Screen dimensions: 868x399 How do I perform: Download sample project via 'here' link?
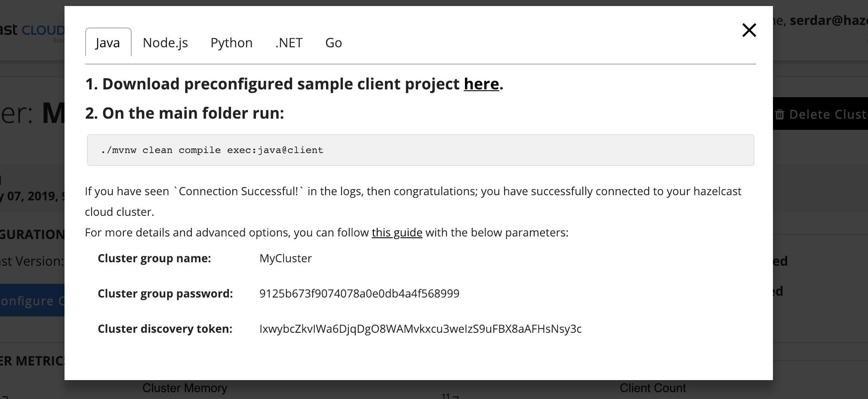[481, 84]
